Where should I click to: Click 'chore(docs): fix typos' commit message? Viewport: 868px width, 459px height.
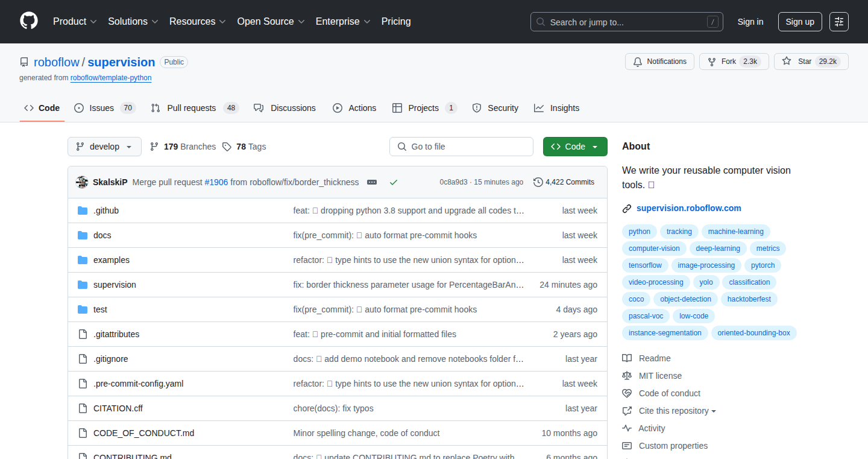tap(333, 408)
